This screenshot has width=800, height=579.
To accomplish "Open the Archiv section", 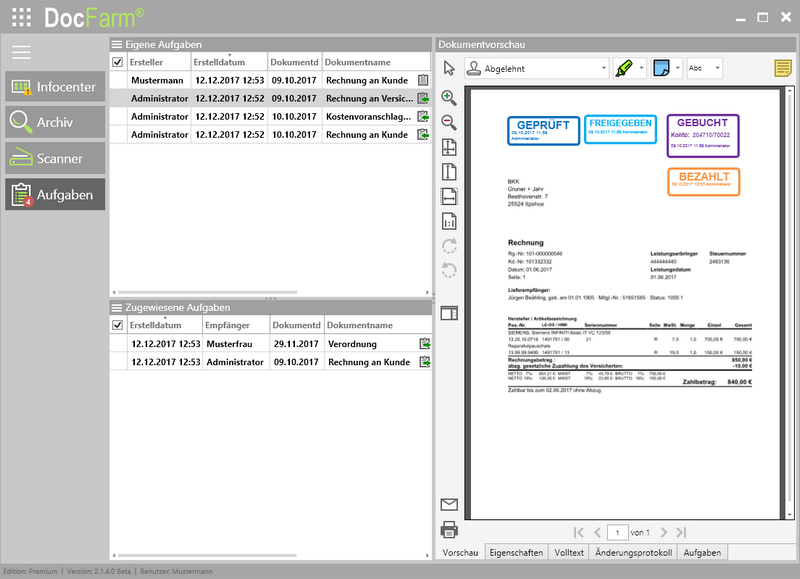I will click(x=55, y=122).
